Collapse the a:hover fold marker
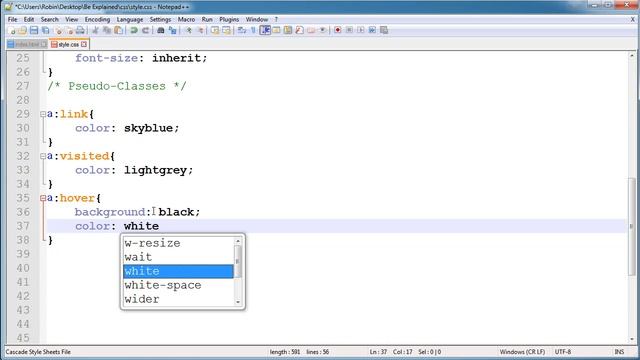The width and height of the screenshot is (640, 360). click(x=43, y=198)
